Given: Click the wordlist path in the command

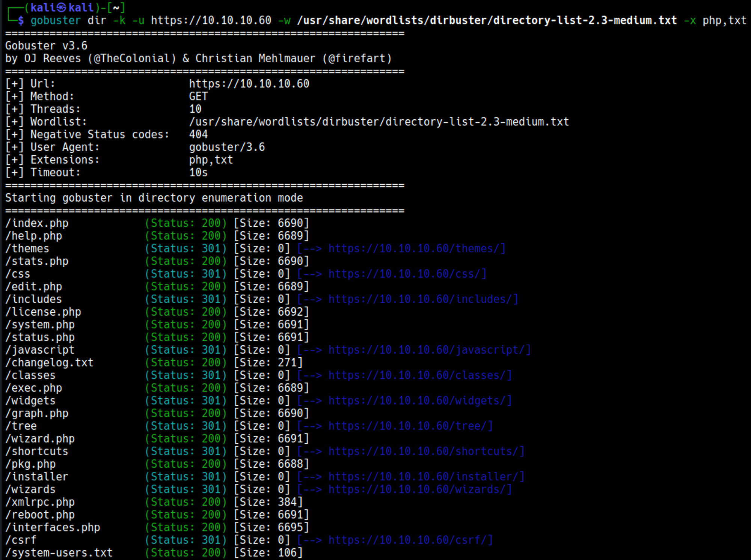Looking at the screenshot, I should (x=487, y=20).
